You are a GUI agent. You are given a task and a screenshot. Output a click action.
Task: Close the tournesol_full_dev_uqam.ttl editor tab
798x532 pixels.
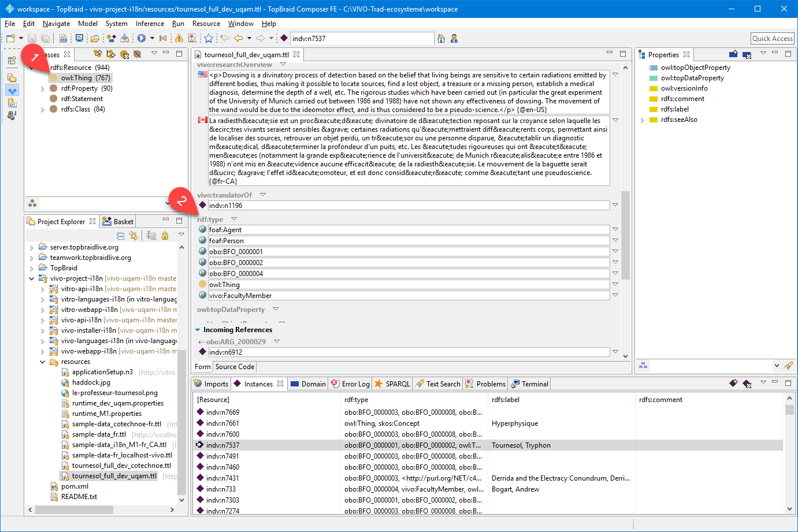click(296, 54)
